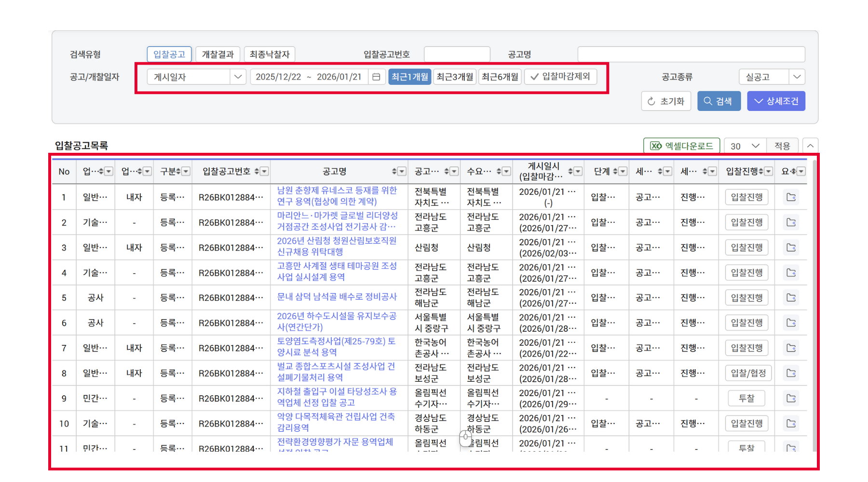Open the date range calendar picker

[x=376, y=77]
